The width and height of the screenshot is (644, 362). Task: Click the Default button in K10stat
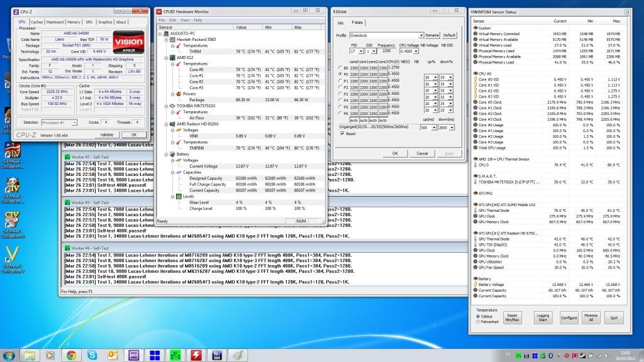click(449, 35)
